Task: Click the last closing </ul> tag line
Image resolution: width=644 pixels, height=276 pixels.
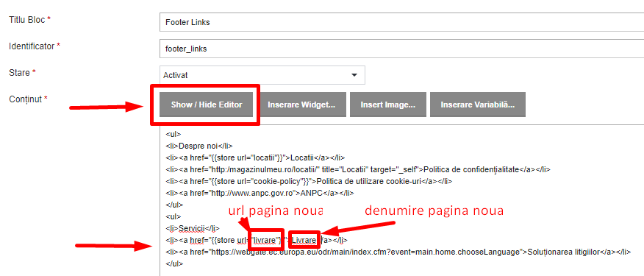Action: click(x=174, y=263)
